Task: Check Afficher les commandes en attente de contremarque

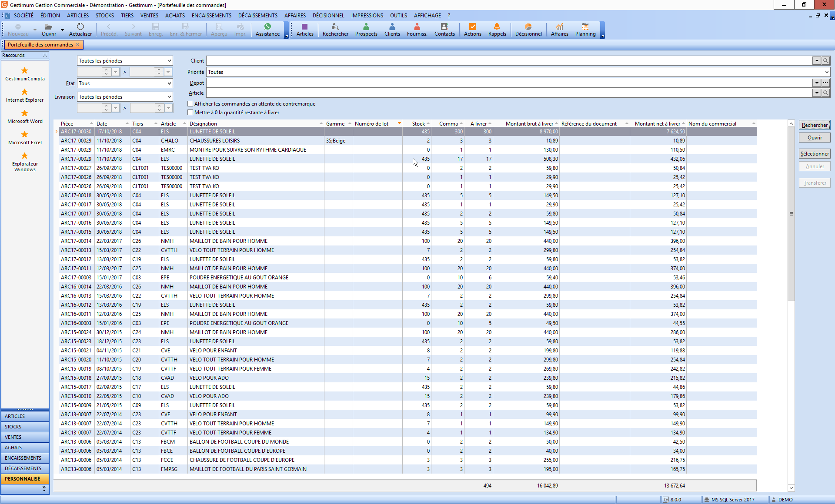Action: tap(190, 104)
